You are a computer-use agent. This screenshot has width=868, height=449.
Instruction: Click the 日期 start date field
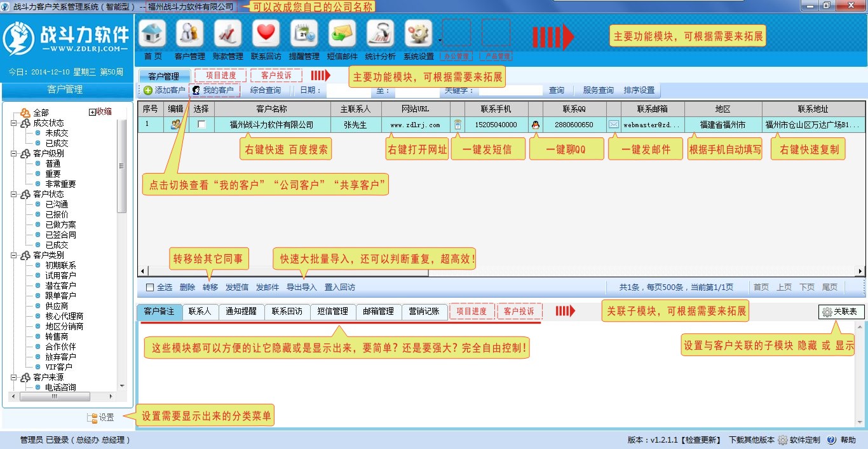348,90
